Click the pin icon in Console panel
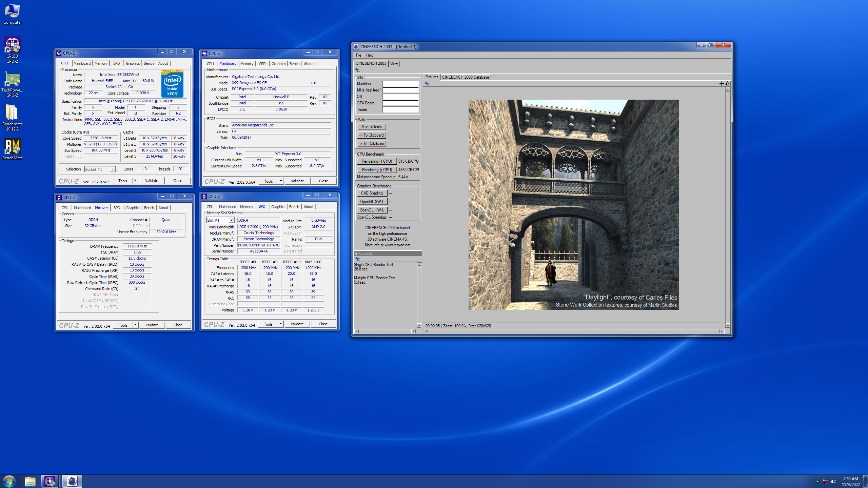 pos(358,259)
